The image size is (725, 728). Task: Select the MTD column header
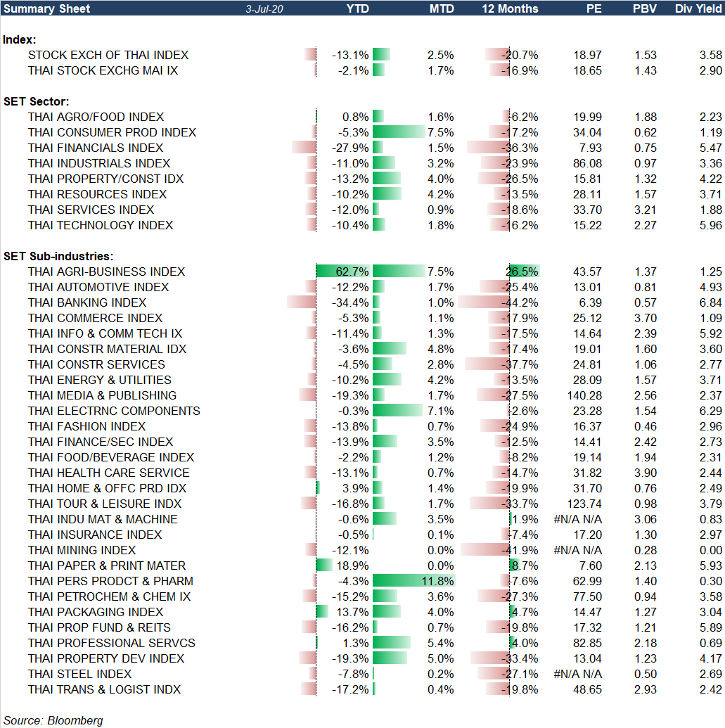[x=442, y=9]
